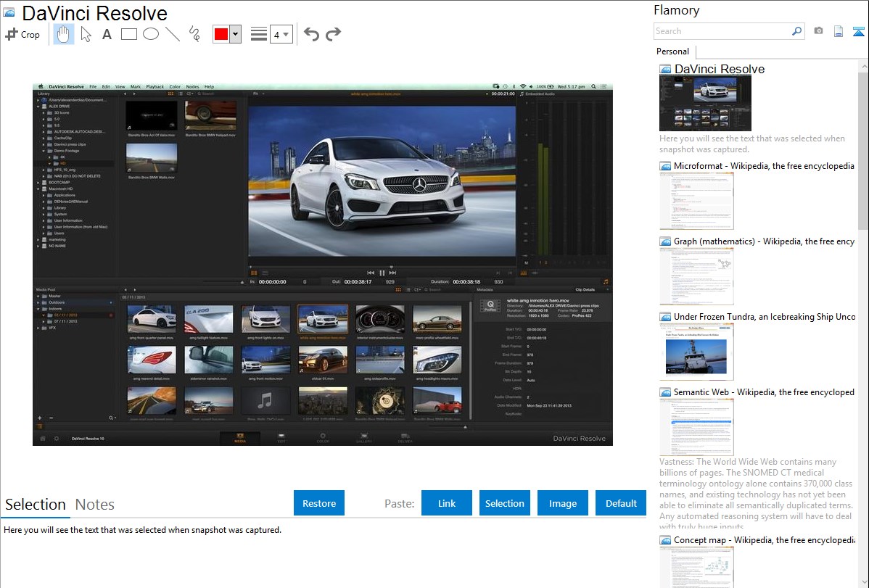Activate the hand pan tool
Viewport: 869px width, 588px height.
[64, 34]
